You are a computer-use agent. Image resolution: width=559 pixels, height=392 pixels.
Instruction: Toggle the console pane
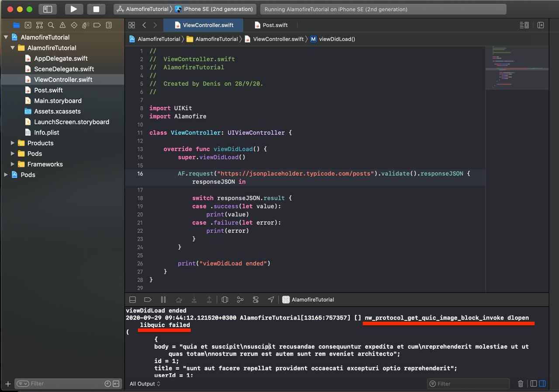pos(542,384)
